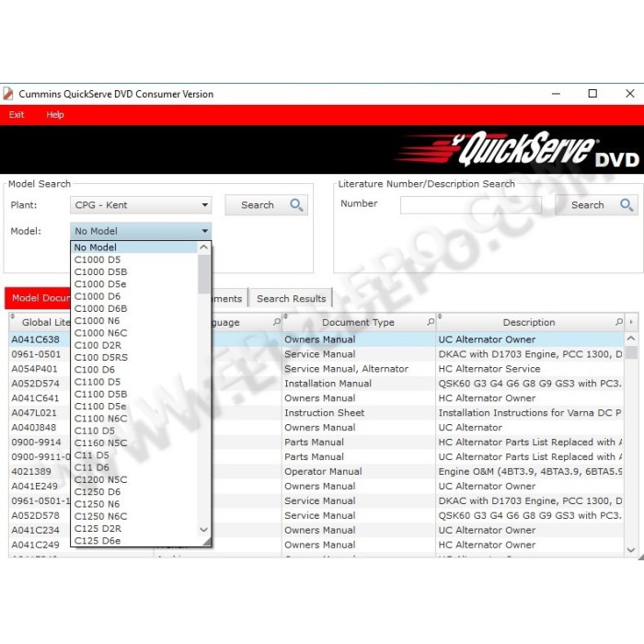The image size is (644, 644).
Task: Select model C1000 D5
Action: tap(134, 259)
